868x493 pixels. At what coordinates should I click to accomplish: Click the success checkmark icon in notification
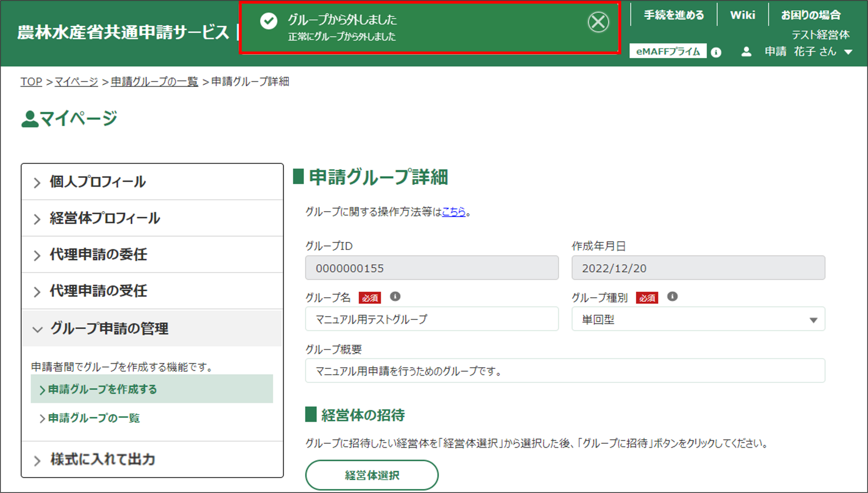[269, 21]
